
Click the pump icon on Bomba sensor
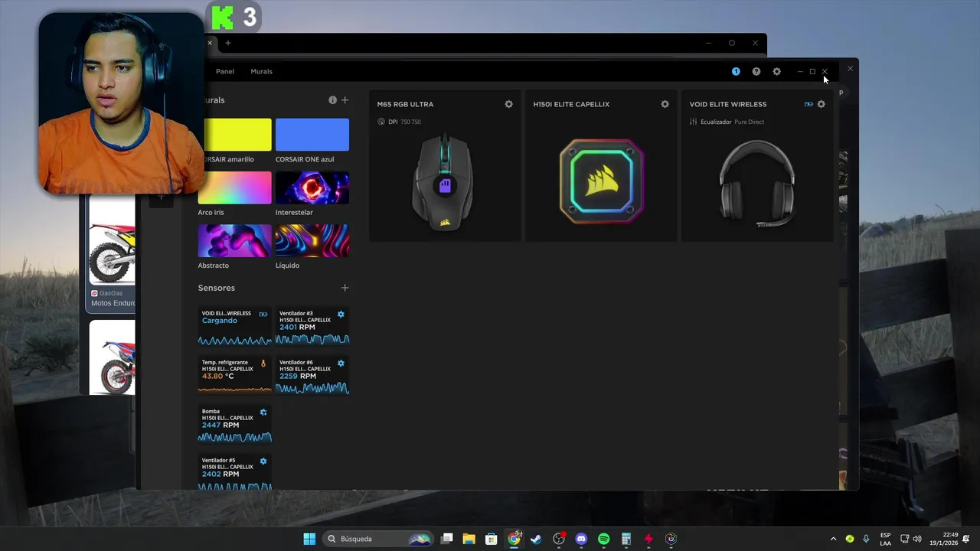263,412
